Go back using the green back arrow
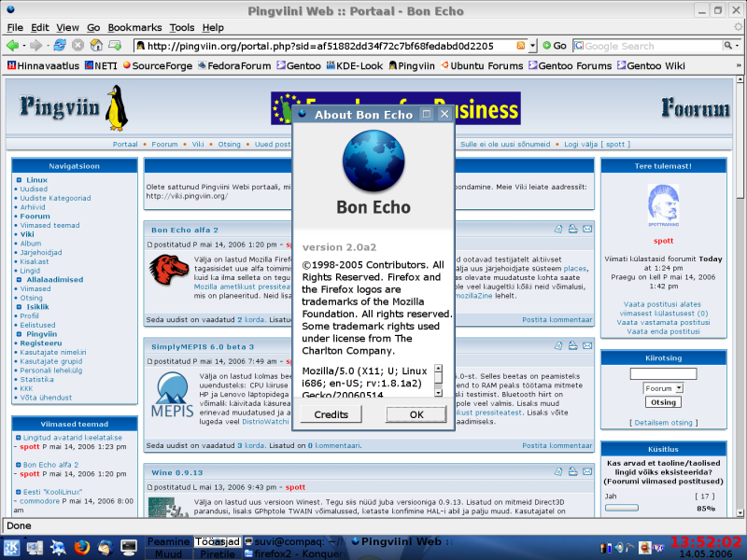 [x=12, y=46]
